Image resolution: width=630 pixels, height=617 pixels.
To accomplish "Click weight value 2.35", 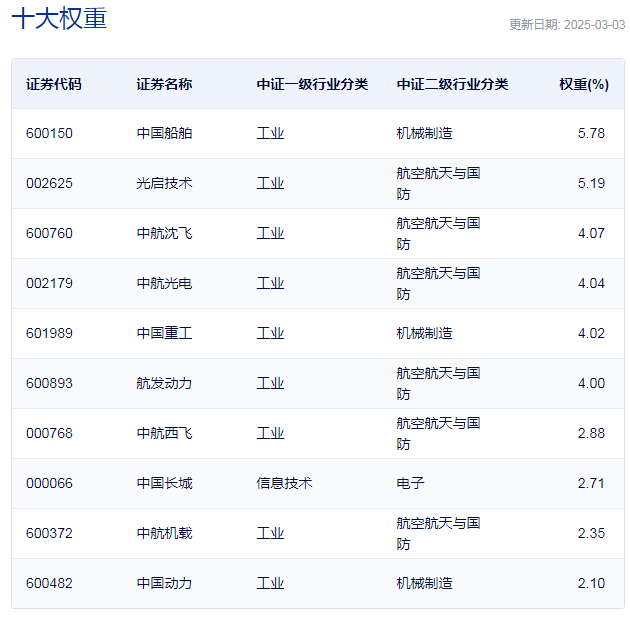I will tap(591, 533).
